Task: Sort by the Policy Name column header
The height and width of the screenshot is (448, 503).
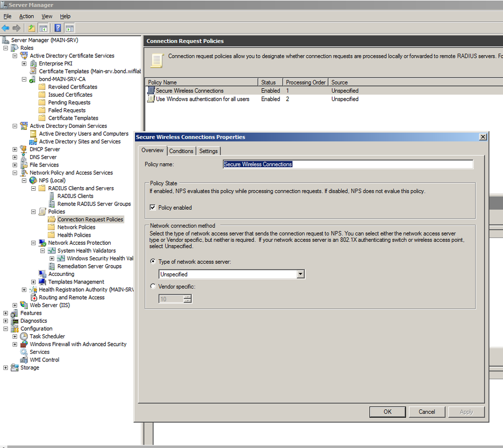Action: coord(202,83)
